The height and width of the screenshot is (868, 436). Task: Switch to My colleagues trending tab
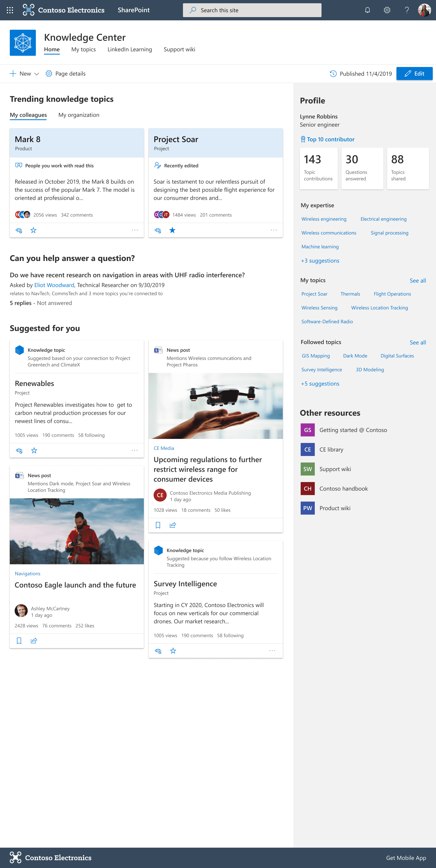(x=28, y=115)
